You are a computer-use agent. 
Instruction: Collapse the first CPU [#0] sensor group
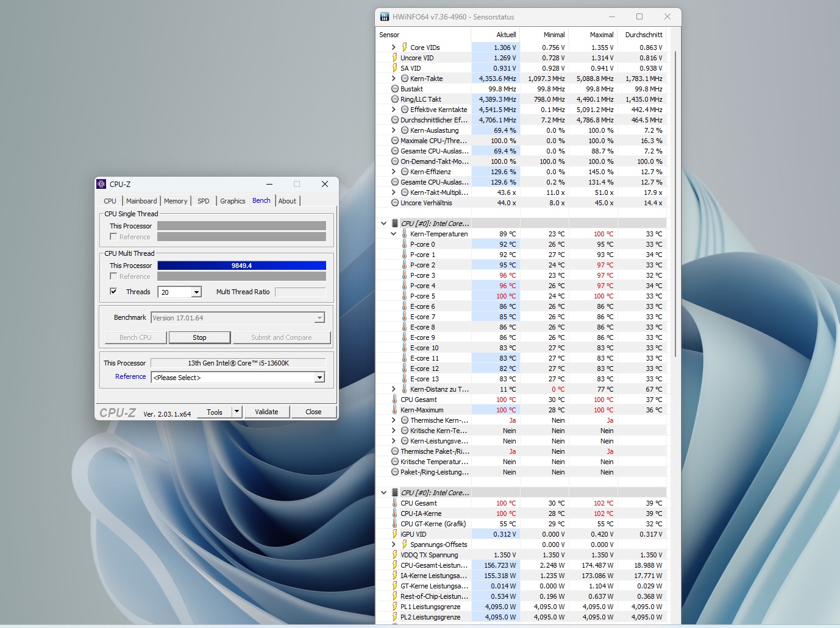click(383, 223)
